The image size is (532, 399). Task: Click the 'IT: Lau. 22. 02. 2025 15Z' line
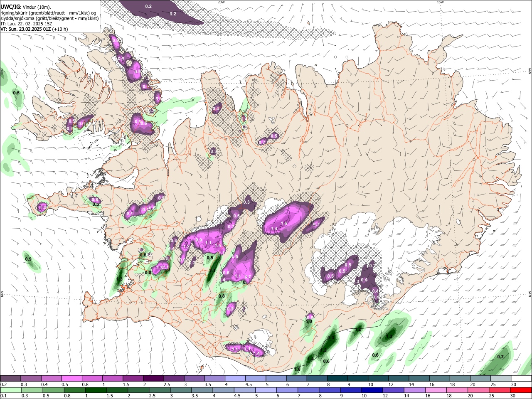pos(26,24)
